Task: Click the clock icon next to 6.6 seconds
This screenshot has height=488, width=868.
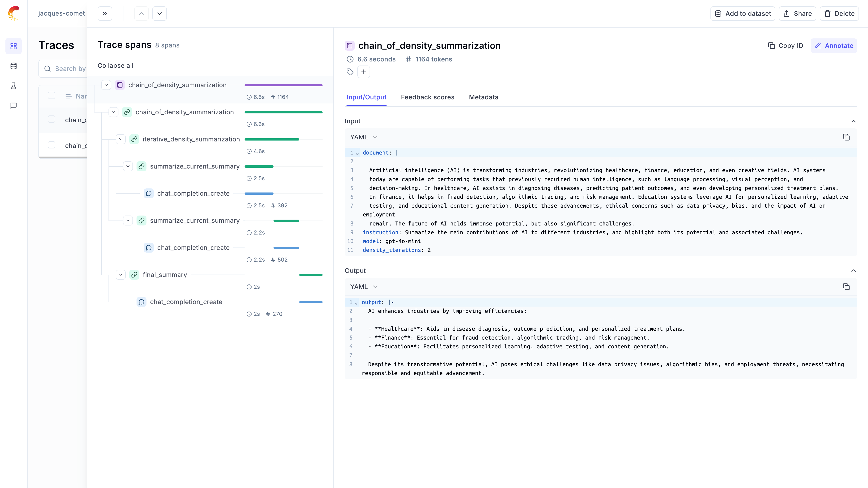Action: 350,59
